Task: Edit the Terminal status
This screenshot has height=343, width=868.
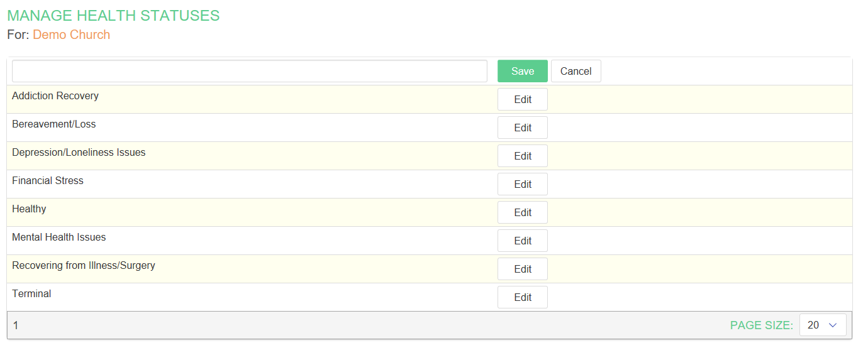Action: point(522,297)
